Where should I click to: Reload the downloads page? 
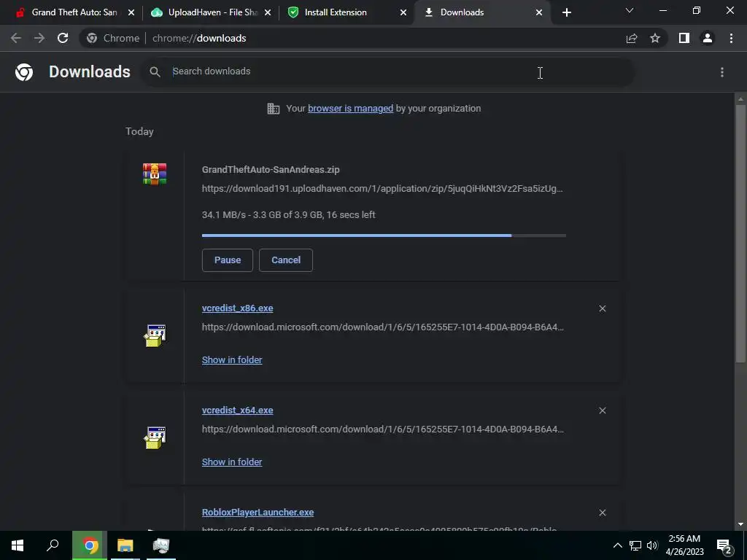pos(63,38)
